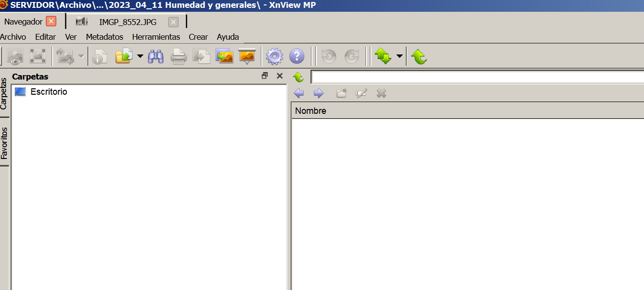Image resolution: width=644 pixels, height=290 pixels.
Task: Click the JPEG lossless transformation icon
Action: [x=65, y=56]
